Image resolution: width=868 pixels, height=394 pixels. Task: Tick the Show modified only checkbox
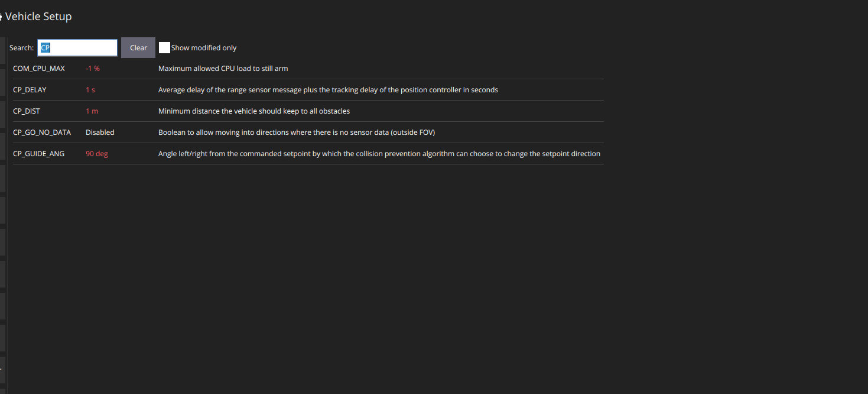tap(164, 48)
